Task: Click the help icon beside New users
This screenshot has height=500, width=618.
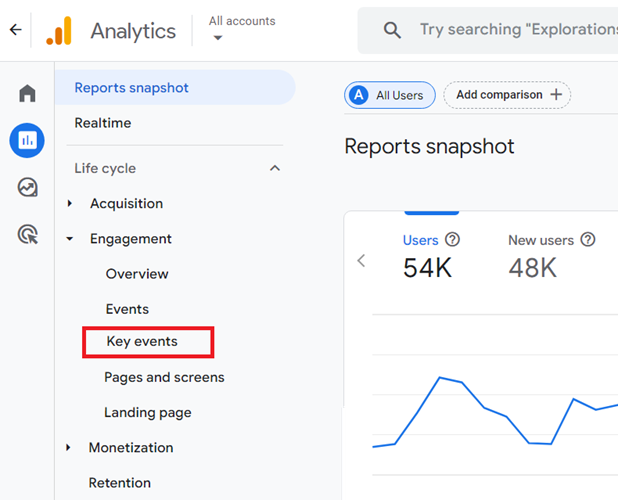Action: pos(588,240)
